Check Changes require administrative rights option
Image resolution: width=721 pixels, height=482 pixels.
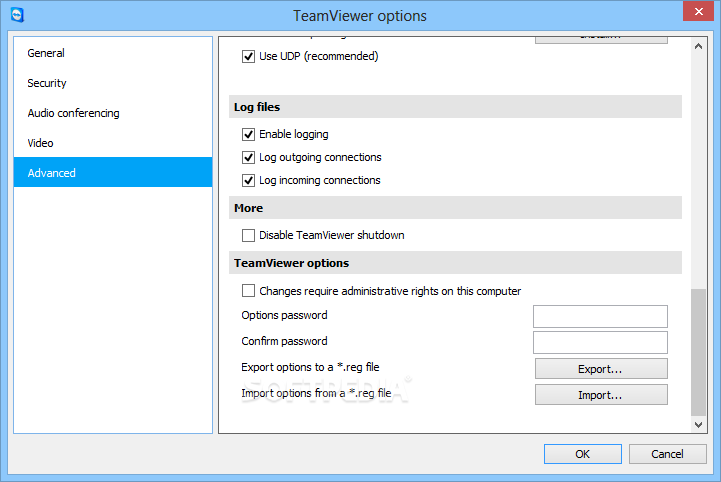(248, 291)
